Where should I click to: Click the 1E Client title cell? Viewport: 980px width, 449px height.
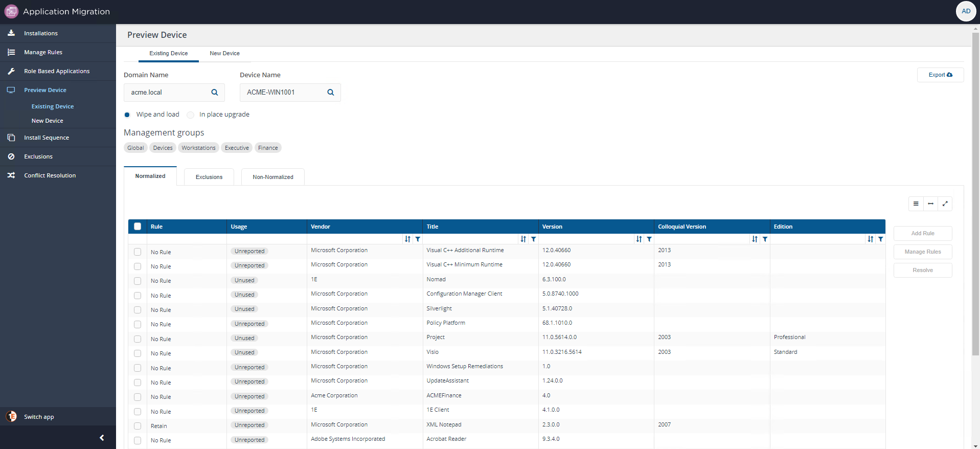(438, 410)
